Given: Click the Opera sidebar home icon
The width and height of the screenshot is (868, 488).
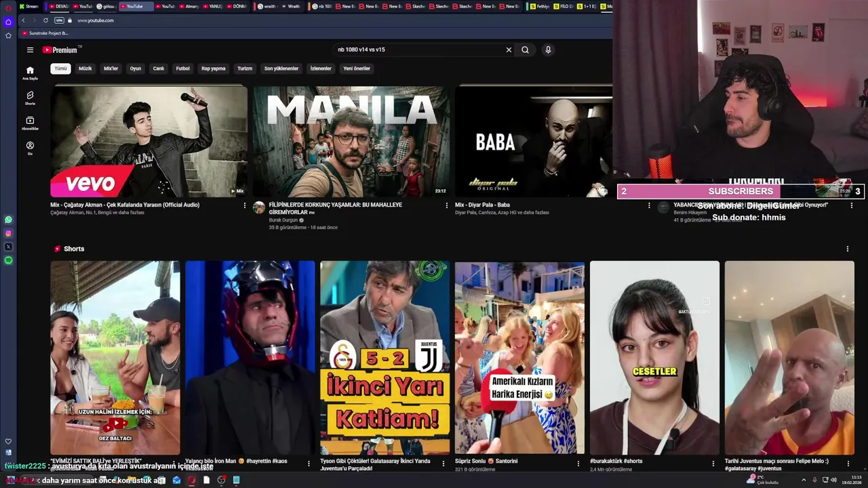Looking at the screenshot, I should (x=8, y=22).
